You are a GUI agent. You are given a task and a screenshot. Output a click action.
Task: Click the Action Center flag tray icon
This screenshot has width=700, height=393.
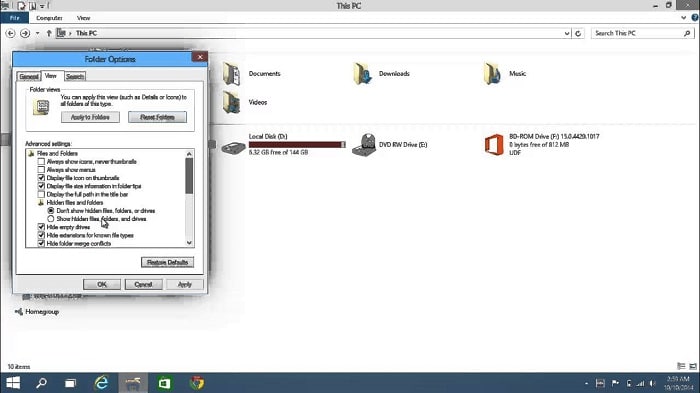point(615,383)
